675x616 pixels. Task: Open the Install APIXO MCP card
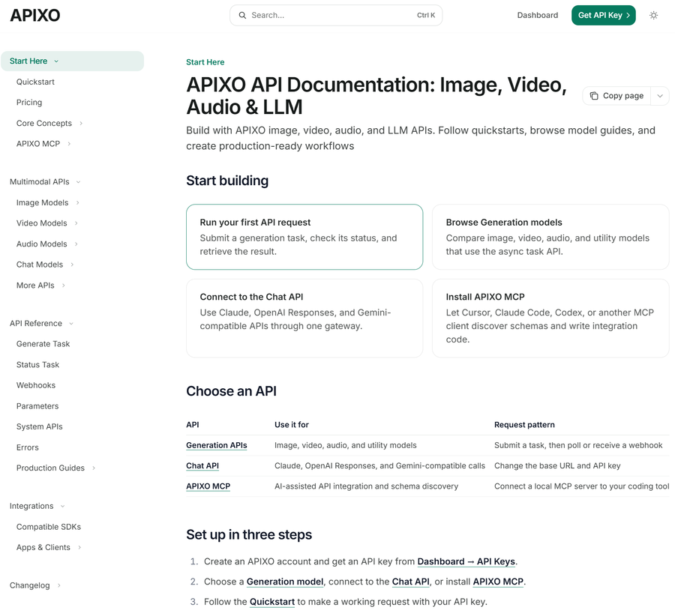tap(550, 318)
